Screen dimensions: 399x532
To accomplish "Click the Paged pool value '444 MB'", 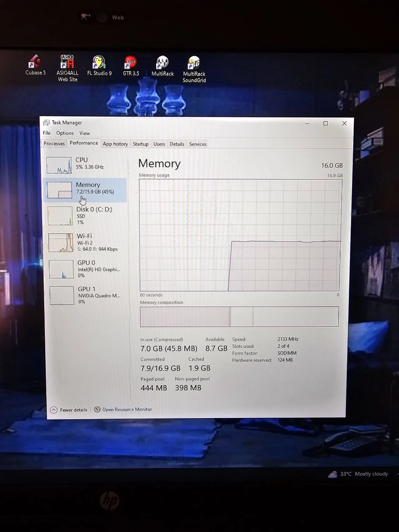I will tap(154, 388).
